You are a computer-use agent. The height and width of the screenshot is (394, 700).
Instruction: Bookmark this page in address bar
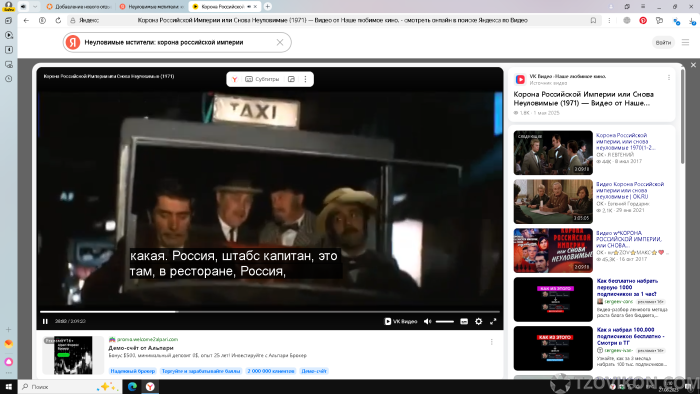click(x=593, y=20)
